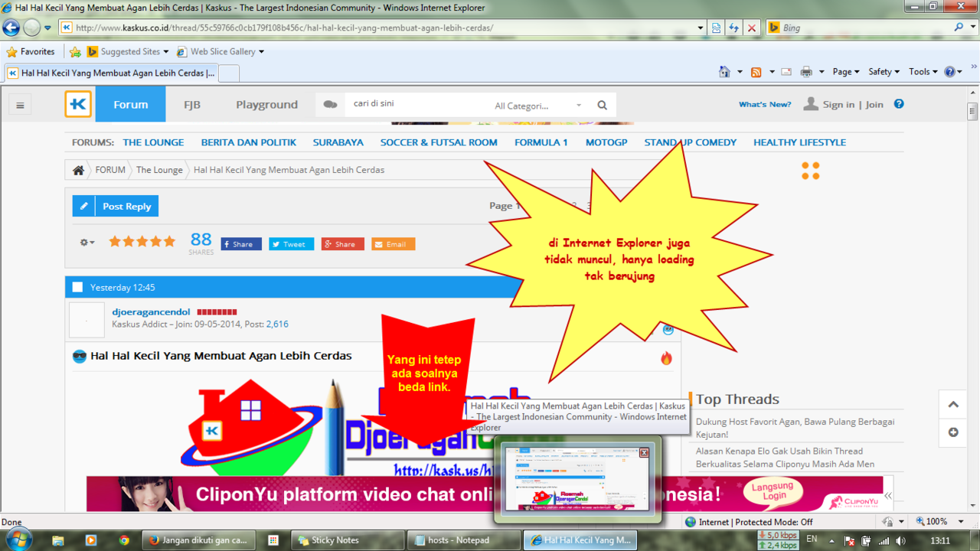Viewport: 980px width, 551px height.
Task: Open the Favorites star button
Action: click(31, 52)
